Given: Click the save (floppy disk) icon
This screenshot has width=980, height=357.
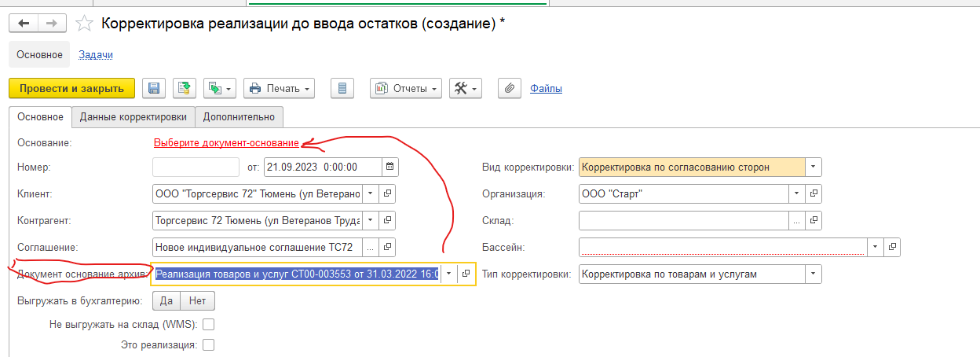Looking at the screenshot, I should (x=154, y=88).
